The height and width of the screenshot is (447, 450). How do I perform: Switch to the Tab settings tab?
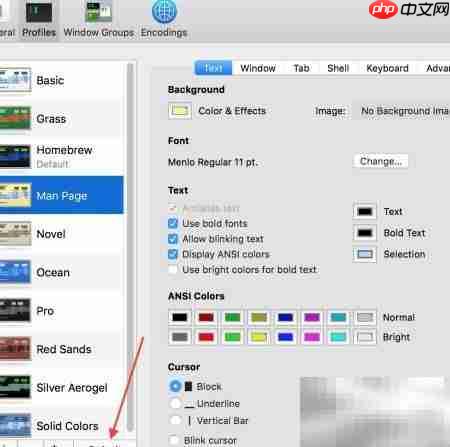(302, 68)
